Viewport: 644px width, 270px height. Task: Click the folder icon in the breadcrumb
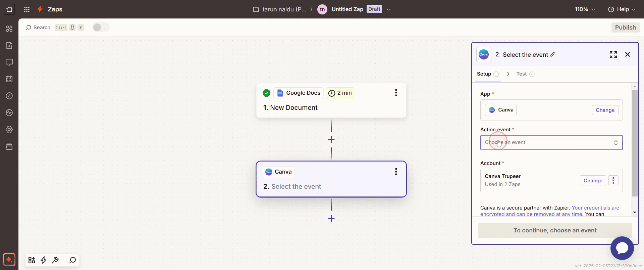256,9
